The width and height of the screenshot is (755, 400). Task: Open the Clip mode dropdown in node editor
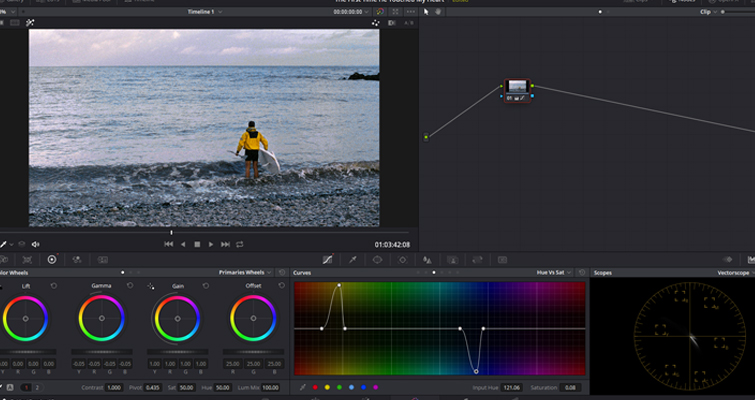[x=708, y=12]
